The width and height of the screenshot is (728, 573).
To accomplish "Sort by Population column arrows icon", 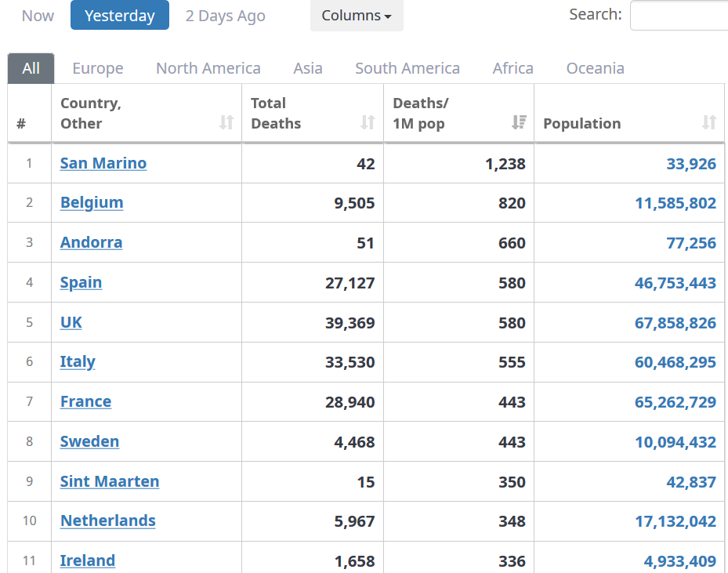I will pyautogui.click(x=709, y=122).
